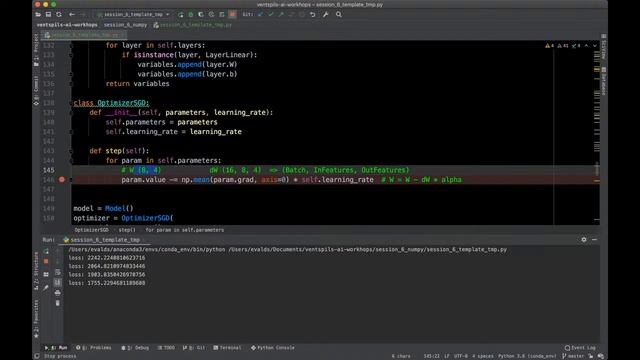Open the Project tool window side tab

coord(36,50)
